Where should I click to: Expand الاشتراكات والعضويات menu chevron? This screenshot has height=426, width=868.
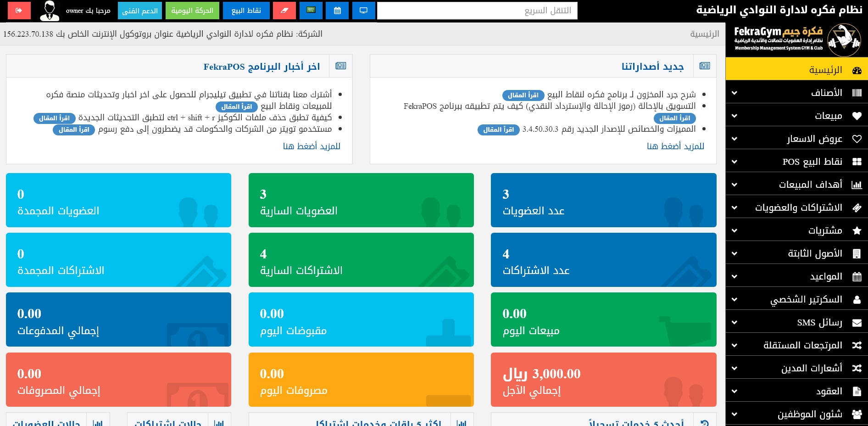click(x=734, y=207)
